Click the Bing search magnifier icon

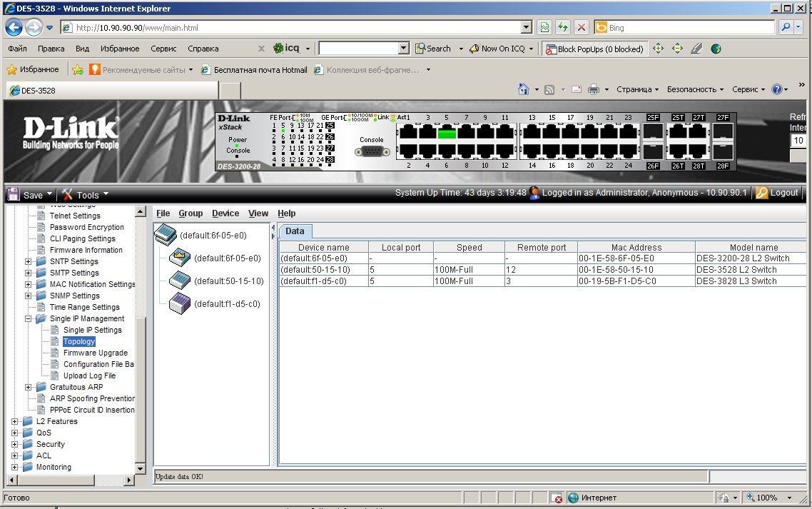pyautogui.click(x=786, y=27)
